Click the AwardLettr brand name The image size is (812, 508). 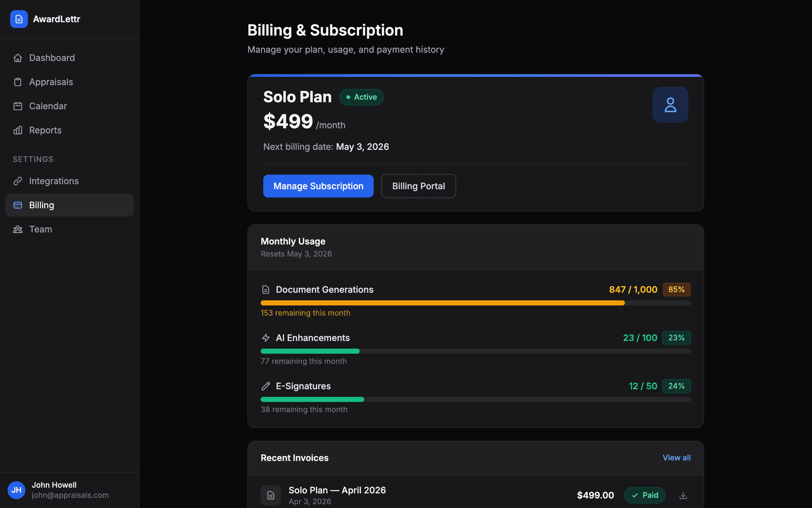click(x=57, y=19)
